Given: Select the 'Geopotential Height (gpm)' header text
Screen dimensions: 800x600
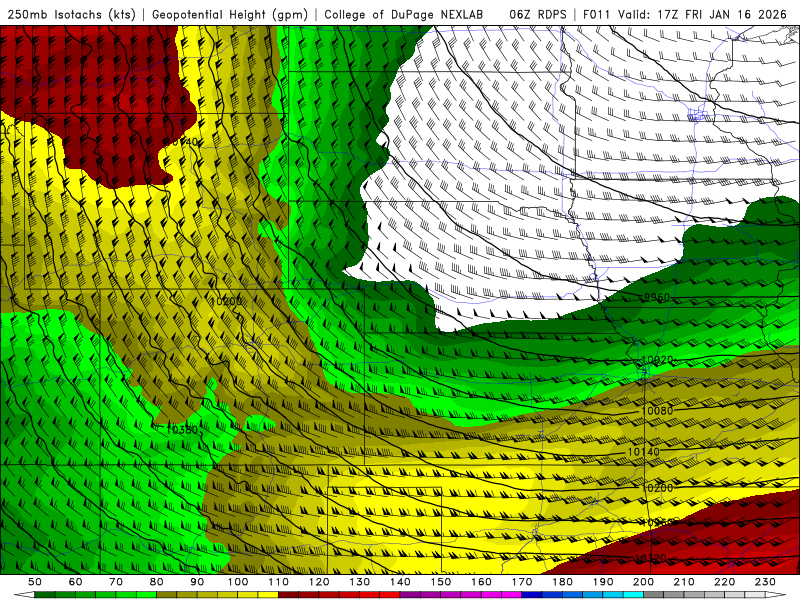Looking at the screenshot, I should tap(230, 15).
